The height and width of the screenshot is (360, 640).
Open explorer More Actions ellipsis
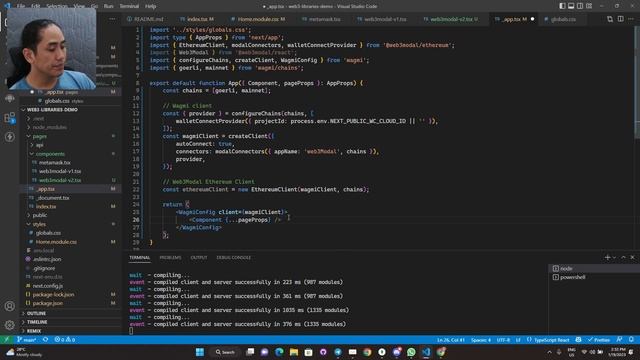(112, 19)
